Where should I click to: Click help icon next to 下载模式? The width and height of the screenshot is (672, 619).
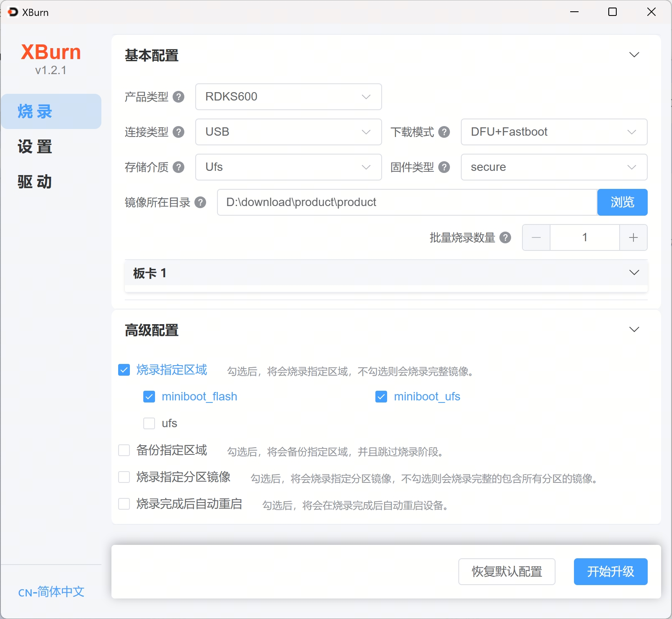click(444, 132)
